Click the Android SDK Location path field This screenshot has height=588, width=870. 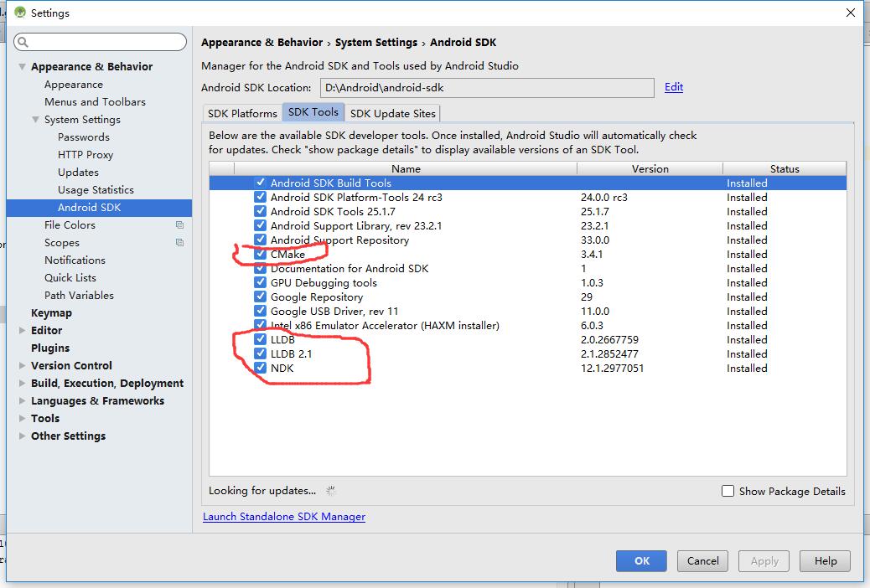coord(487,88)
